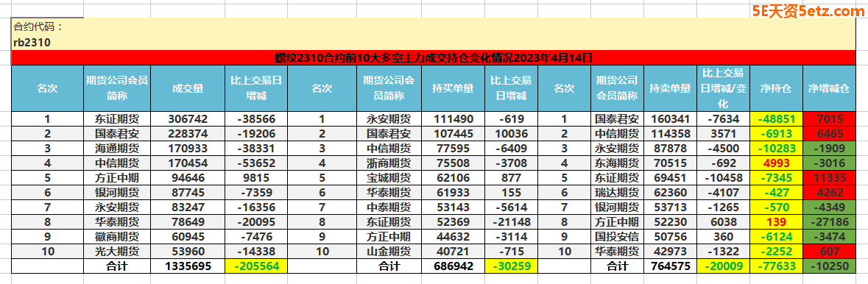The height and width of the screenshot is (284, 868).
Task: Click the 净持仓 header cell
Action: pos(775,88)
